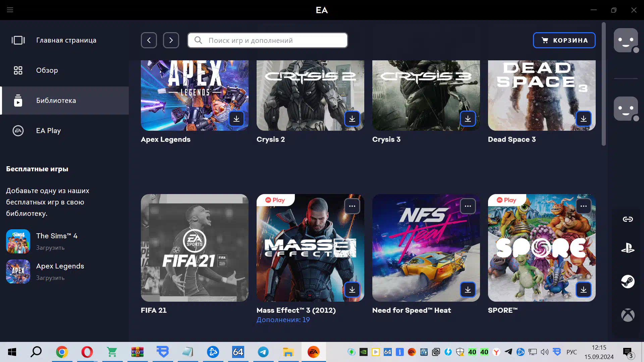Click the chain link connections icon
The width and height of the screenshot is (644, 362).
pos(628,219)
